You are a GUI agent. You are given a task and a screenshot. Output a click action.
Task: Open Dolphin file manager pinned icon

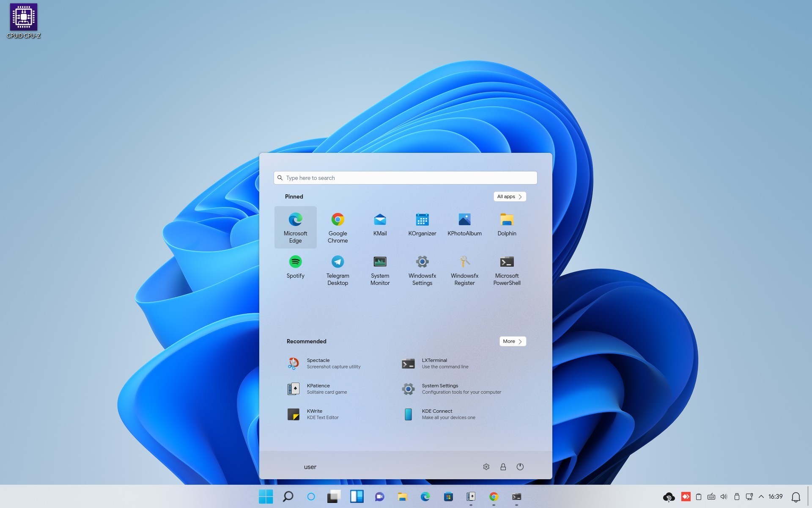point(507,227)
